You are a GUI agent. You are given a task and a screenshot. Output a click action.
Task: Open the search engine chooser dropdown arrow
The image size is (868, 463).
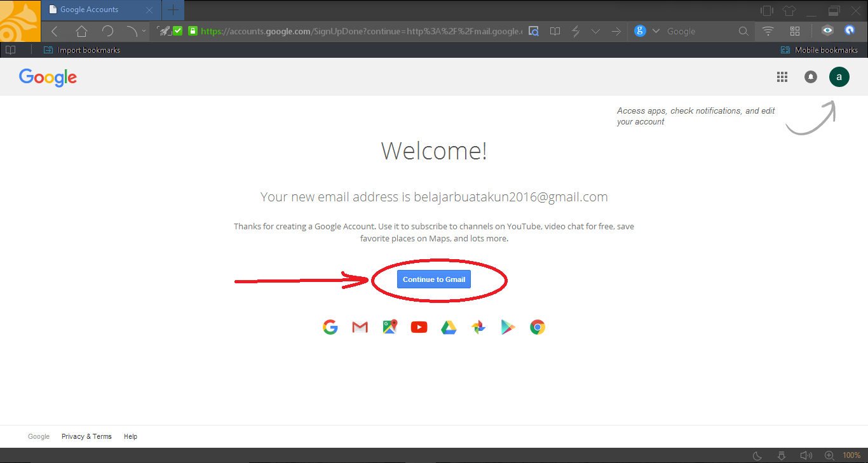tap(656, 31)
